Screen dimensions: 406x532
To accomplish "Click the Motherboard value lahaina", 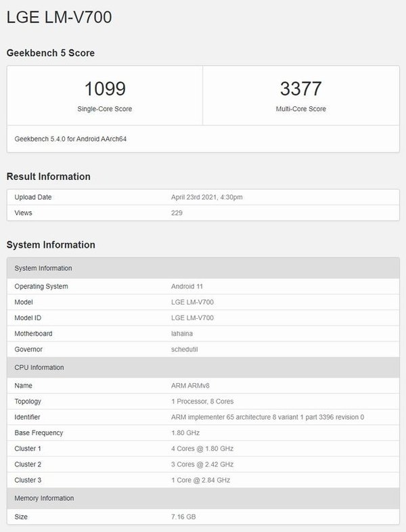I will click(x=182, y=334).
